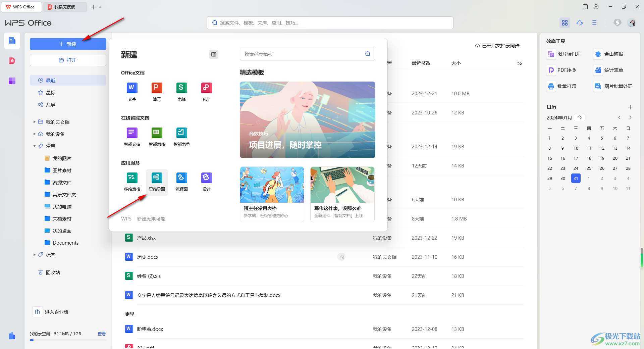This screenshot has height=349, width=644.
Task: Open 智能表单 online smart form
Action: pyautogui.click(x=181, y=137)
